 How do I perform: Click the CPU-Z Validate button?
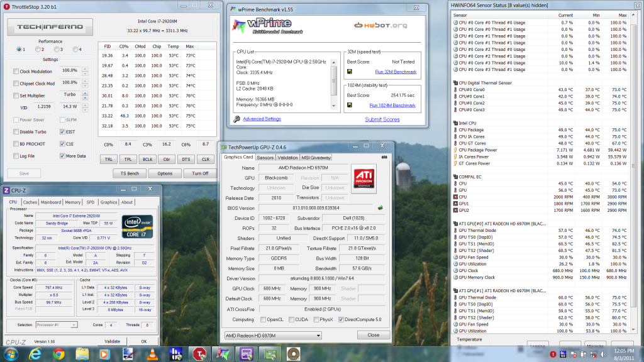tap(112, 341)
